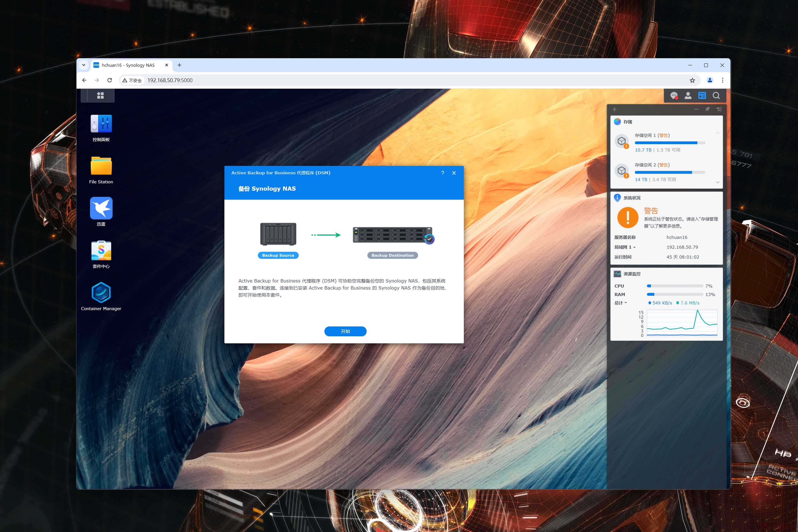Click the upload speed 549 KB/s
Screen dimensions: 798x532
(x=660, y=303)
